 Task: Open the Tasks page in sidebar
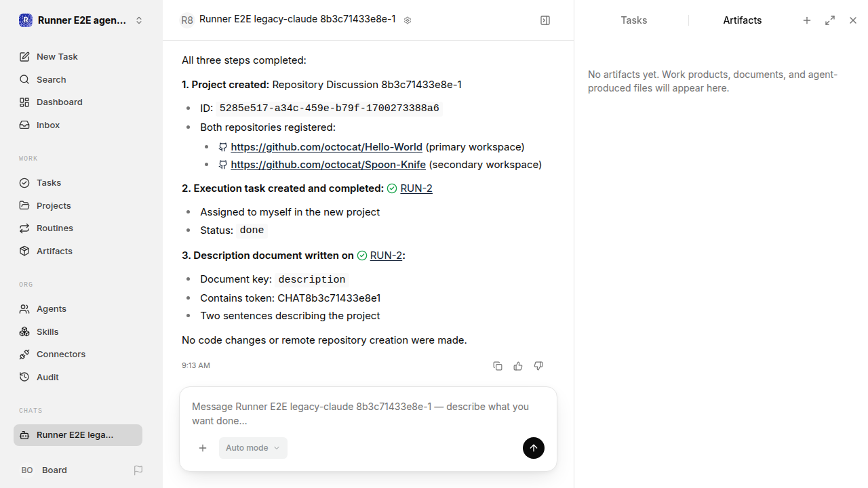(78, 182)
